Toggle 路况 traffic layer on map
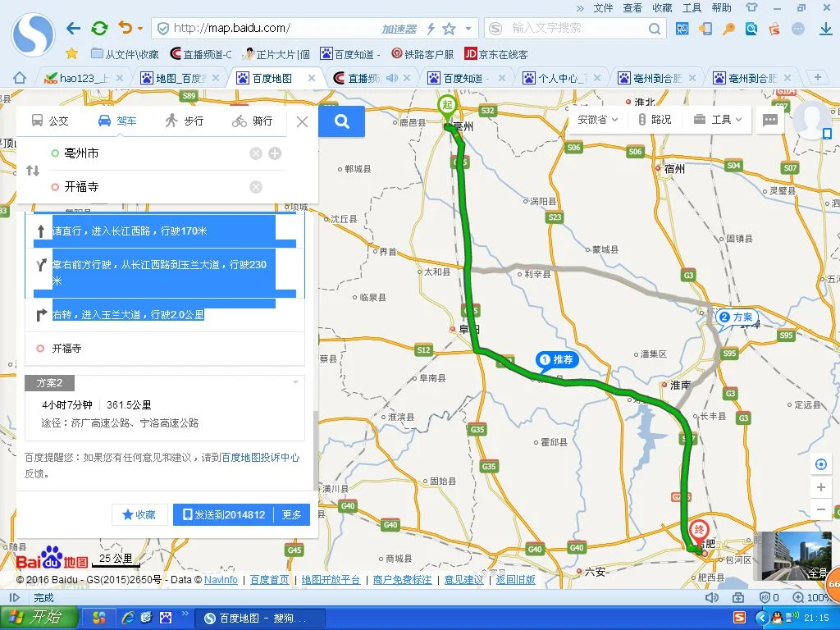 coord(654,120)
